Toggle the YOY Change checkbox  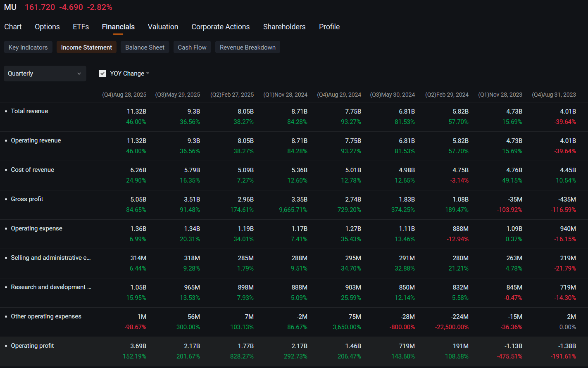point(102,74)
